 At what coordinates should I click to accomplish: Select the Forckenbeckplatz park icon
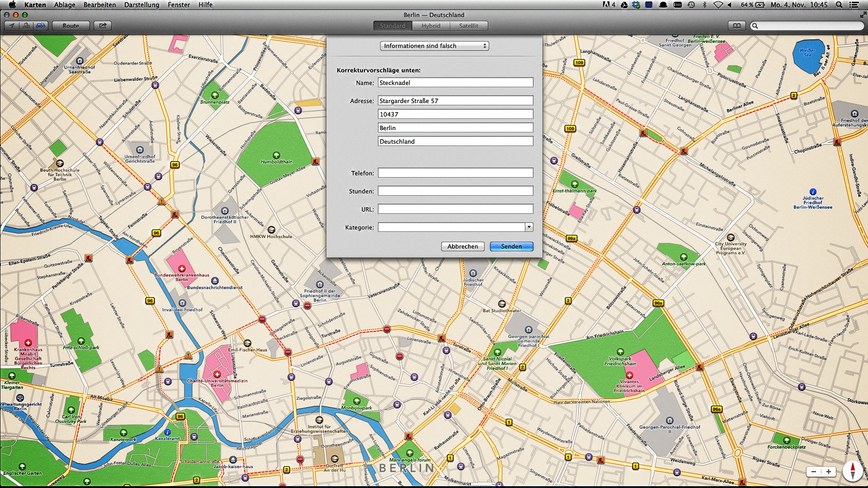click(x=787, y=440)
